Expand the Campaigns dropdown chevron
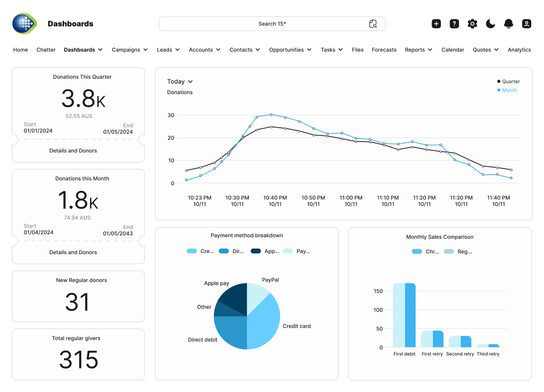544x392 pixels. click(145, 50)
